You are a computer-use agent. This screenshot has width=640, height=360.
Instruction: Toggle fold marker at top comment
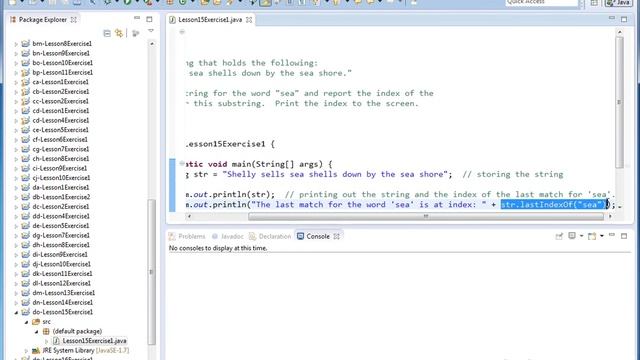coord(182,31)
